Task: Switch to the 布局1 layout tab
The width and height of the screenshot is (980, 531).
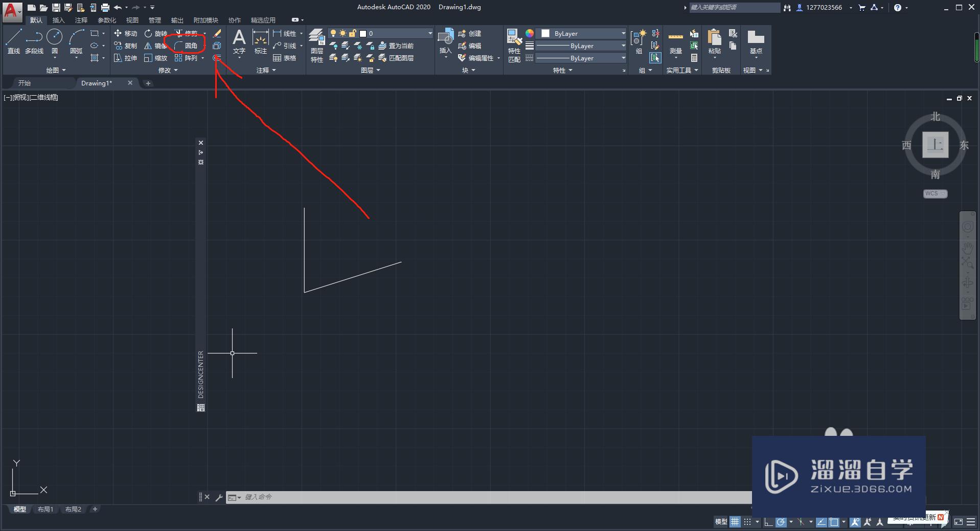Action: tap(45, 509)
